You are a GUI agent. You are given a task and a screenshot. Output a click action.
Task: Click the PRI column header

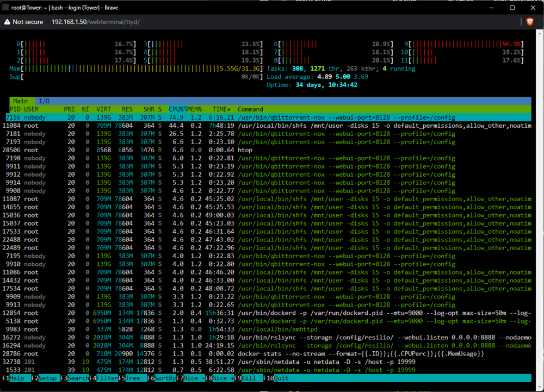point(69,109)
